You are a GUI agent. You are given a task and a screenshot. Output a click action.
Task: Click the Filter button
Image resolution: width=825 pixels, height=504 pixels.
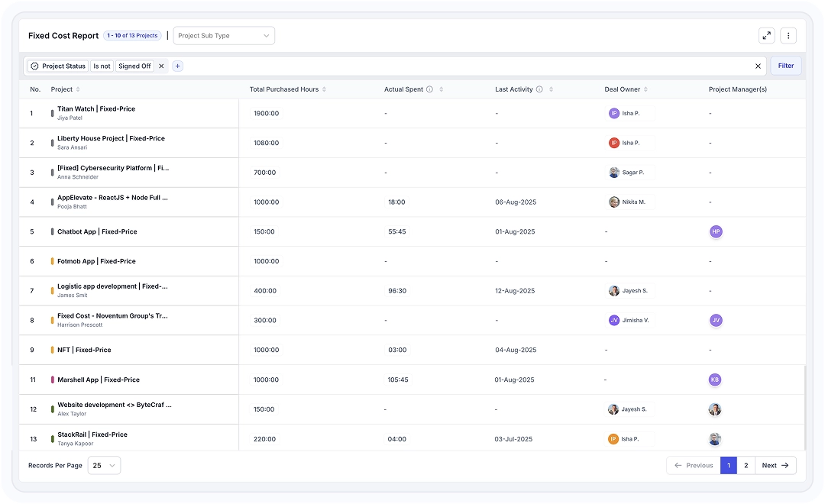pyautogui.click(x=785, y=66)
